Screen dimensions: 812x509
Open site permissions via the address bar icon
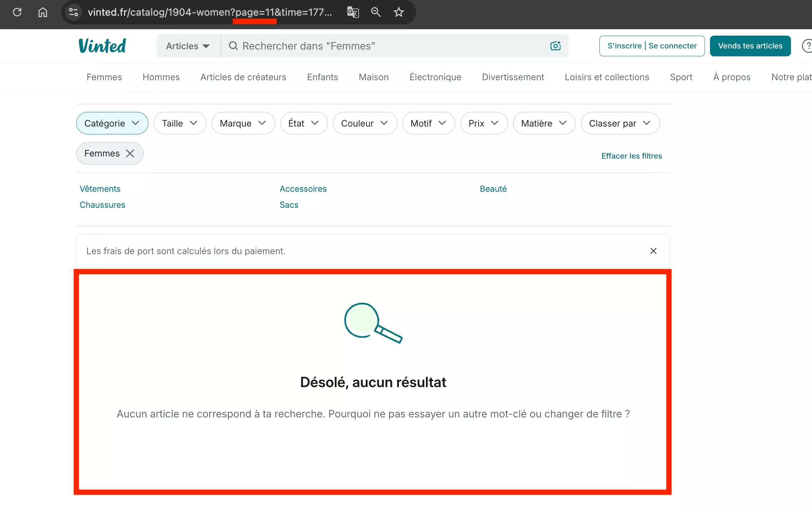[x=73, y=12]
